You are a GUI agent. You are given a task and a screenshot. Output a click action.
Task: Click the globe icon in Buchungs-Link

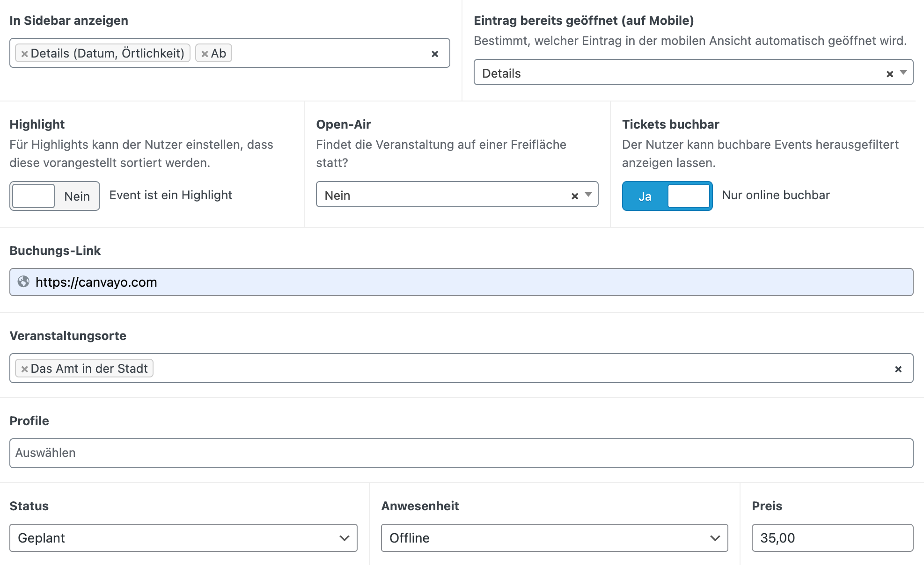point(23,282)
